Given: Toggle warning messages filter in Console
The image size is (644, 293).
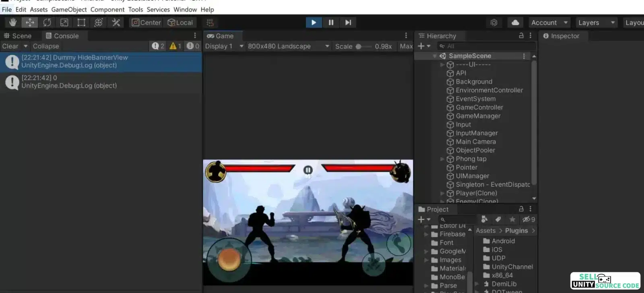Looking at the screenshot, I should [175, 46].
